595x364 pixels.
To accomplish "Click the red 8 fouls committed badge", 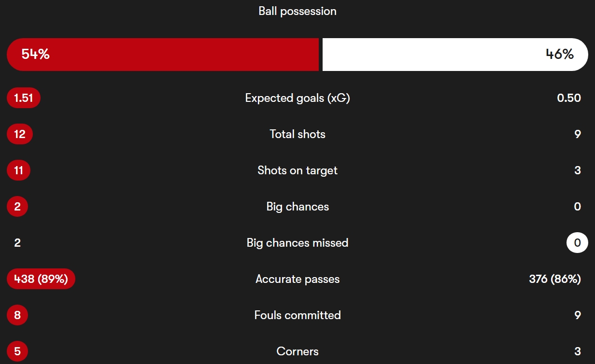I will point(17,315).
